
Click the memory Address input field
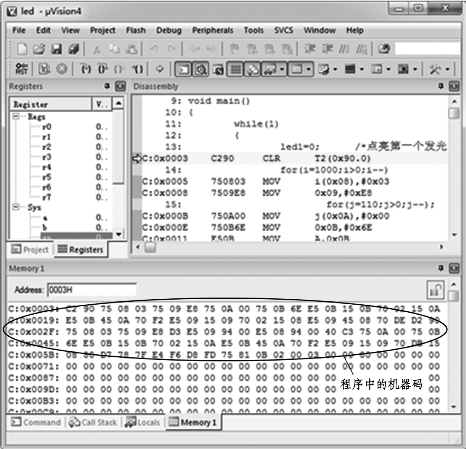pyautogui.click(x=92, y=290)
